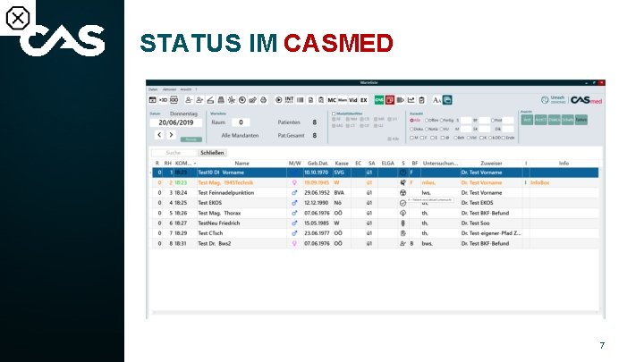The height and width of the screenshot is (362, 644).
Task: Go to previous day with left arrow
Action: point(160,134)
